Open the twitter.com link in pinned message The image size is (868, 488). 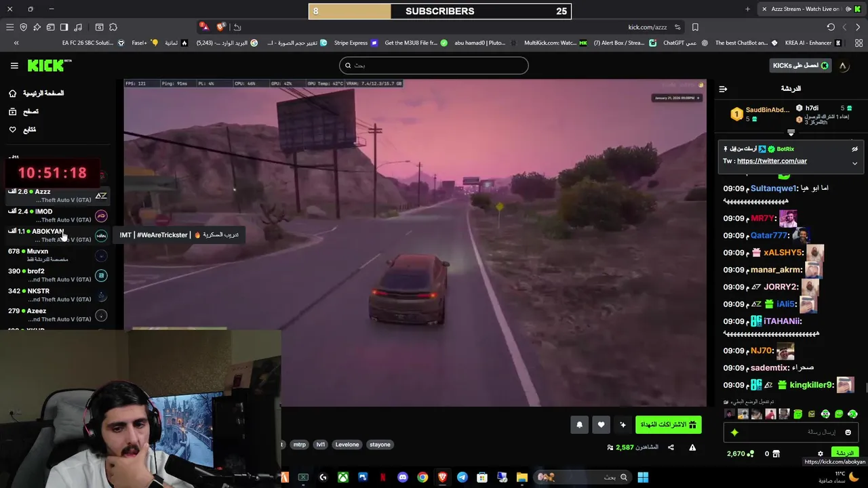click(772, 161)
